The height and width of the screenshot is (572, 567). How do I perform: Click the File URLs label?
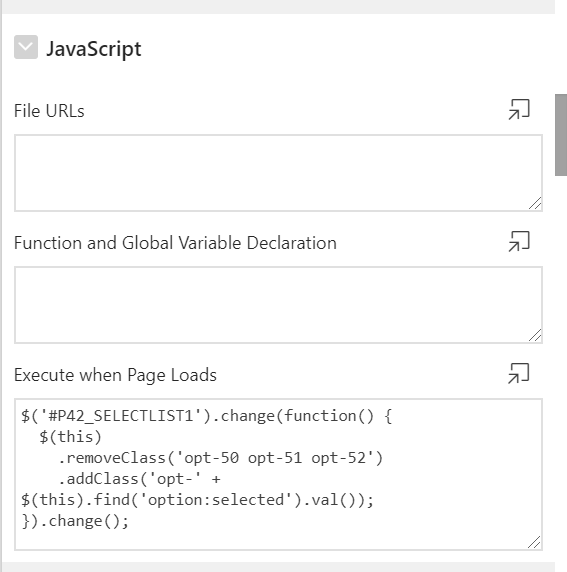(49, 111)
